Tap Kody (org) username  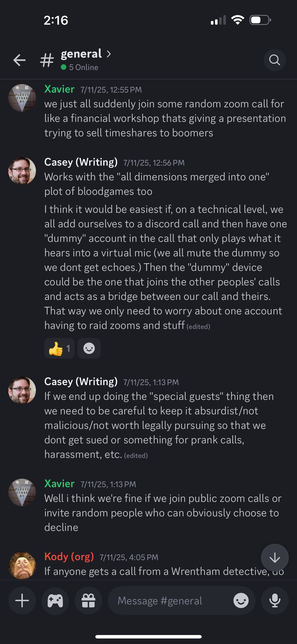click(x=69, y=557)
